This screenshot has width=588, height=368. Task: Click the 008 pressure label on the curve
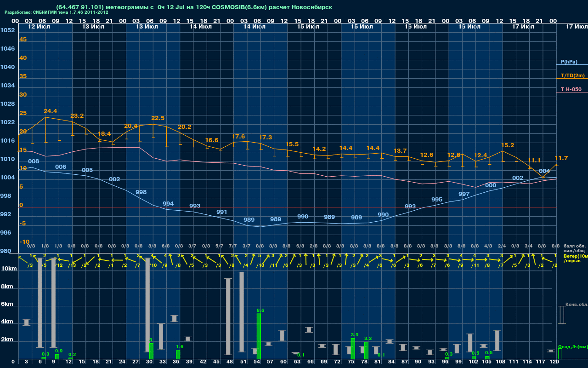point(34,161)
